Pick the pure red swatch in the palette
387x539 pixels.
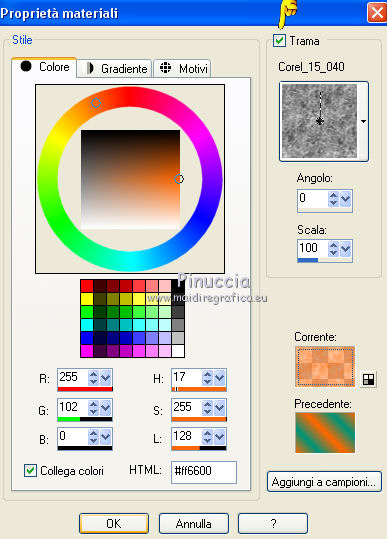pyautogui.click(x=87, y=286)
